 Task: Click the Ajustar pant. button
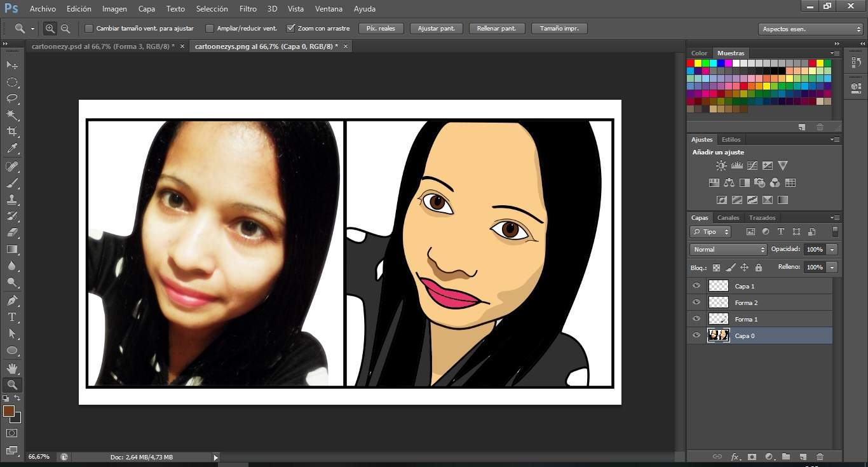click(436, 29)
